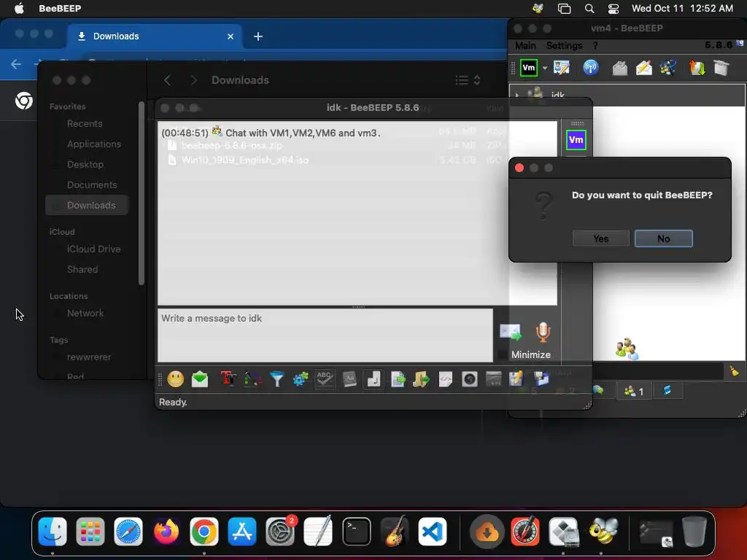The width and height of the screenshot is (747, 560).
Task: Click the gray envelope icon in vm4 toolbar
Action: pyautogui.click(x=619, y=68)
